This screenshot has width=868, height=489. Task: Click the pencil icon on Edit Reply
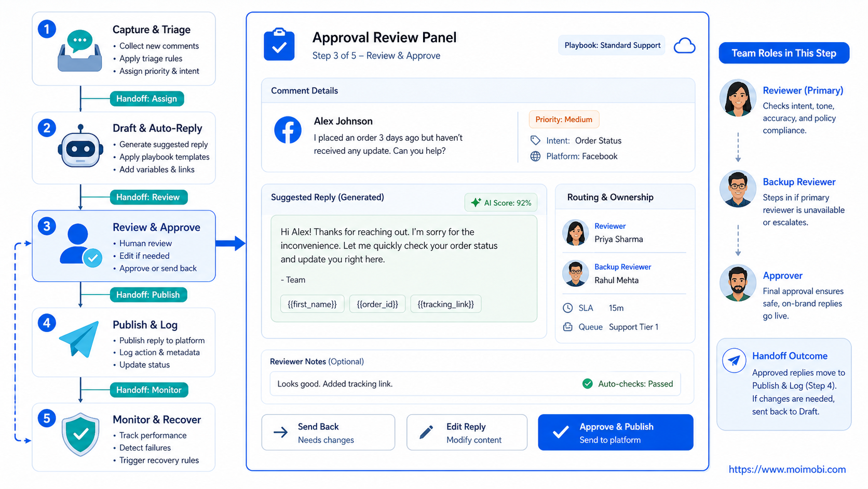(426, 432)
